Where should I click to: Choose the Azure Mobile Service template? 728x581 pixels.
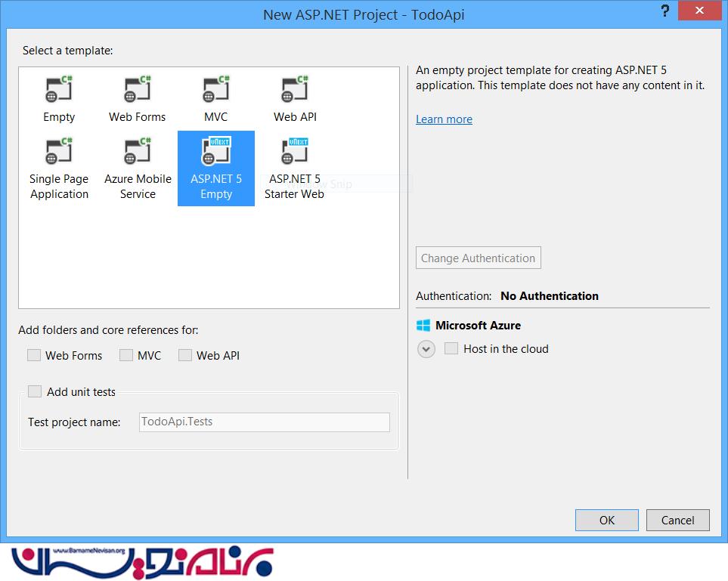tap(138, 168)
